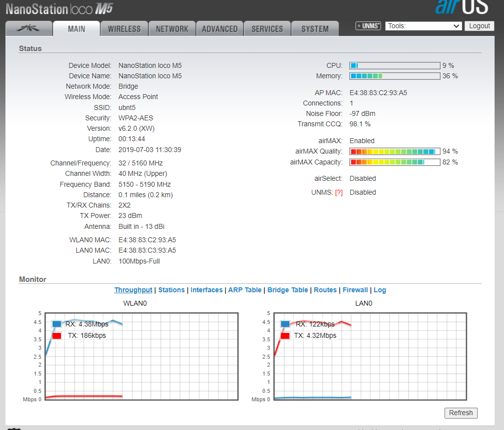This screenshot has width=504, height=430.
Task: Select the Connections value 1
Action: point(351,103)
